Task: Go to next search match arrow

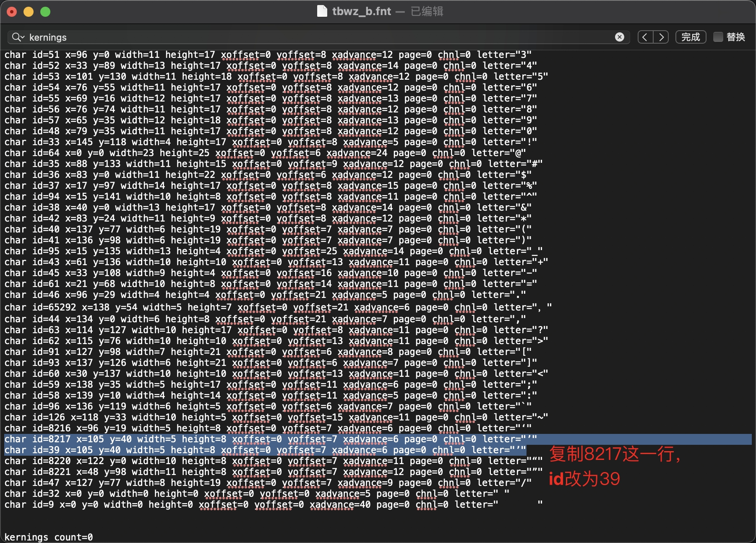Action: 661,37
